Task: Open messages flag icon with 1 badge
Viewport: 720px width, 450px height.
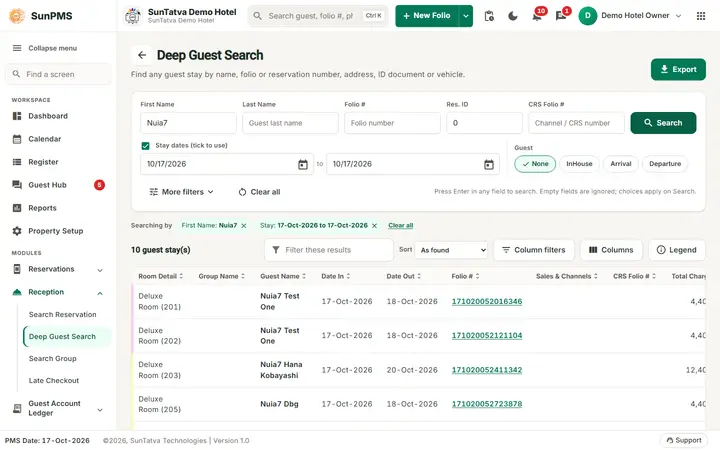Action: tap(561, 16)
